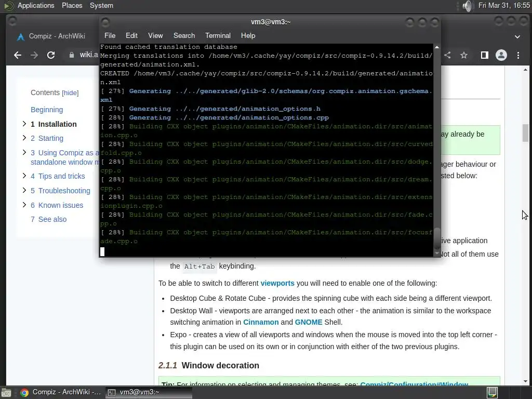The image size is (532, 399).
Task: Select Compiz - ArchWiki taskbar button
Action: tap(60, 392)
